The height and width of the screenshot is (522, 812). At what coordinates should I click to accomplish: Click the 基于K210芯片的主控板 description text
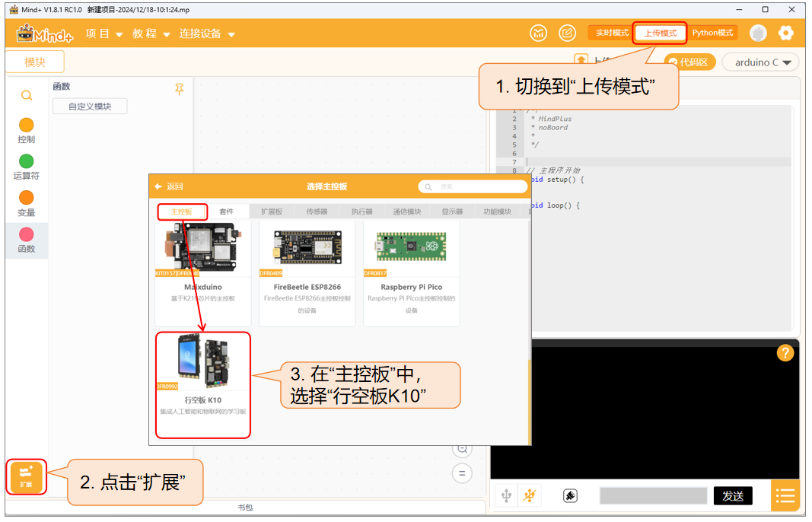[x=203, y=299]
